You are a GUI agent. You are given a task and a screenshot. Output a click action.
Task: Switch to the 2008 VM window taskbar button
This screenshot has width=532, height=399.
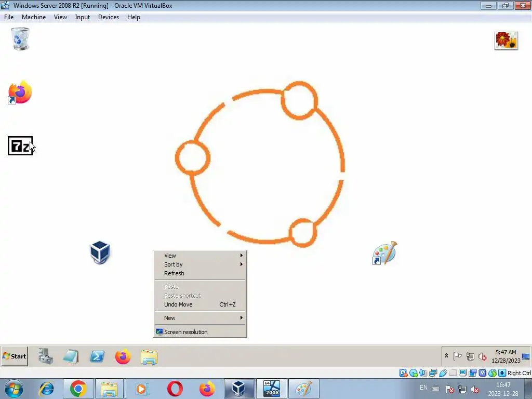tap(272, 389)
